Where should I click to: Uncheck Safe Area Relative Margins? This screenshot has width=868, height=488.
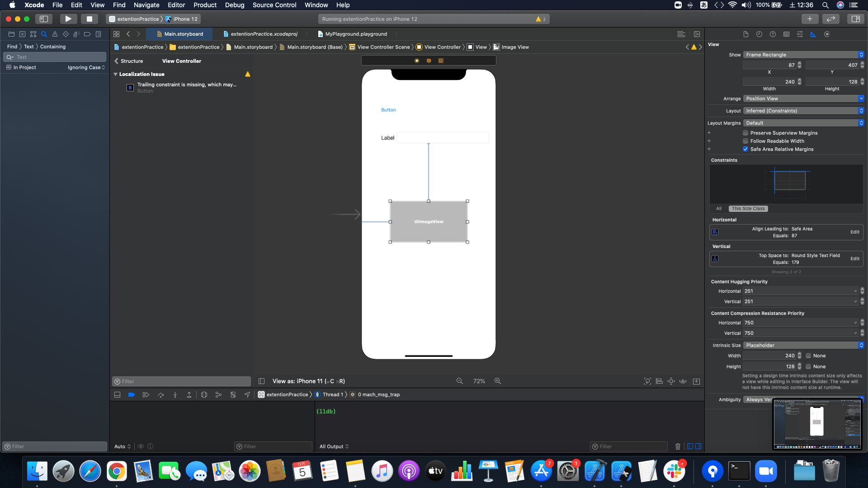tap(745, 150)
